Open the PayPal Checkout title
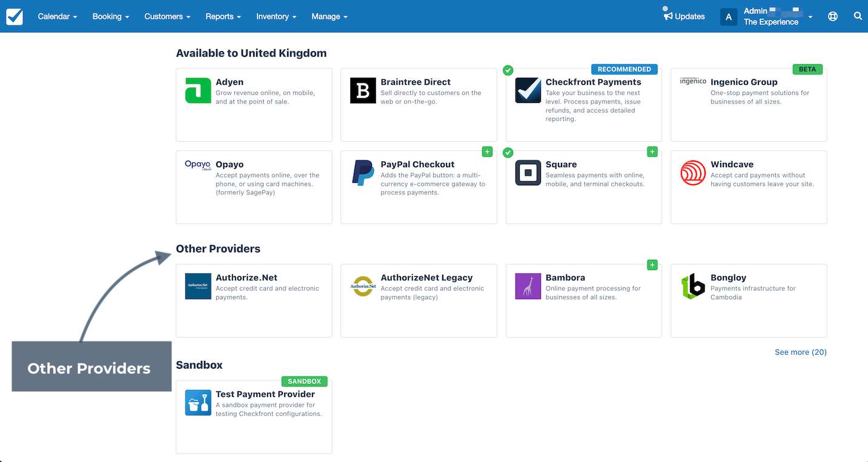Screen dimensions: 868x462 (x=417, y=164)
